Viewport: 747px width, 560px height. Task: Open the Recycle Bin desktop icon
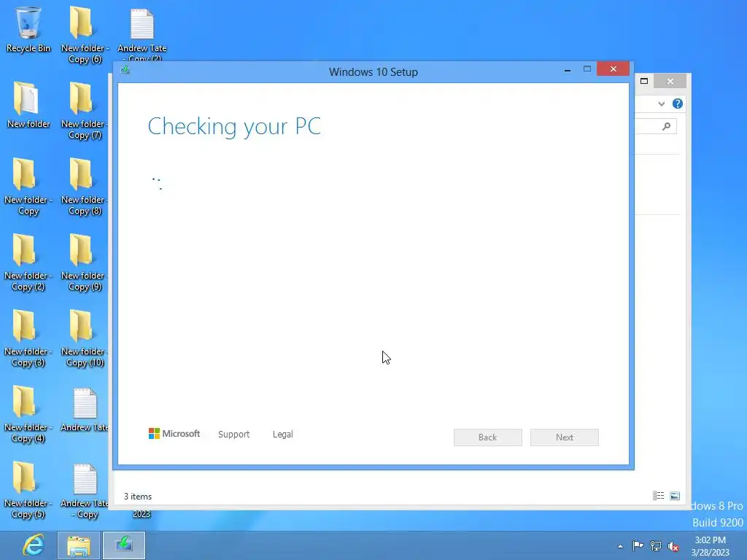pyautogui.click(x=28, y=29)
